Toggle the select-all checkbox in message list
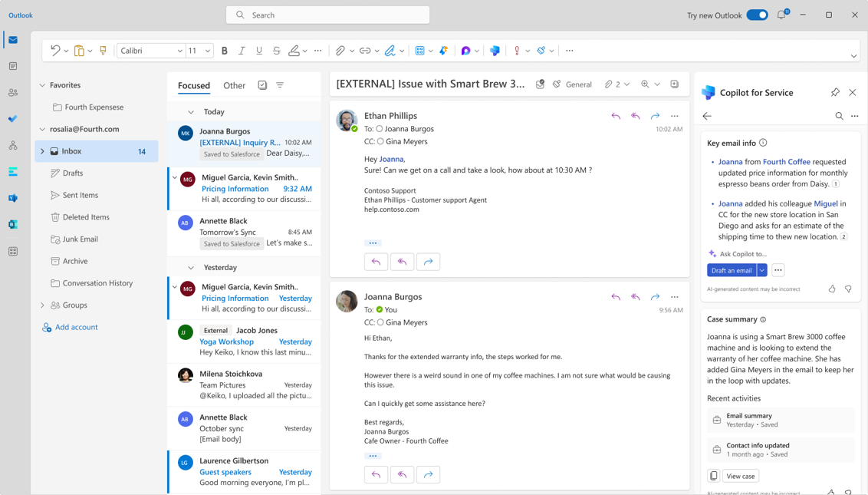 pyautogui.click(x=262, y=85)
